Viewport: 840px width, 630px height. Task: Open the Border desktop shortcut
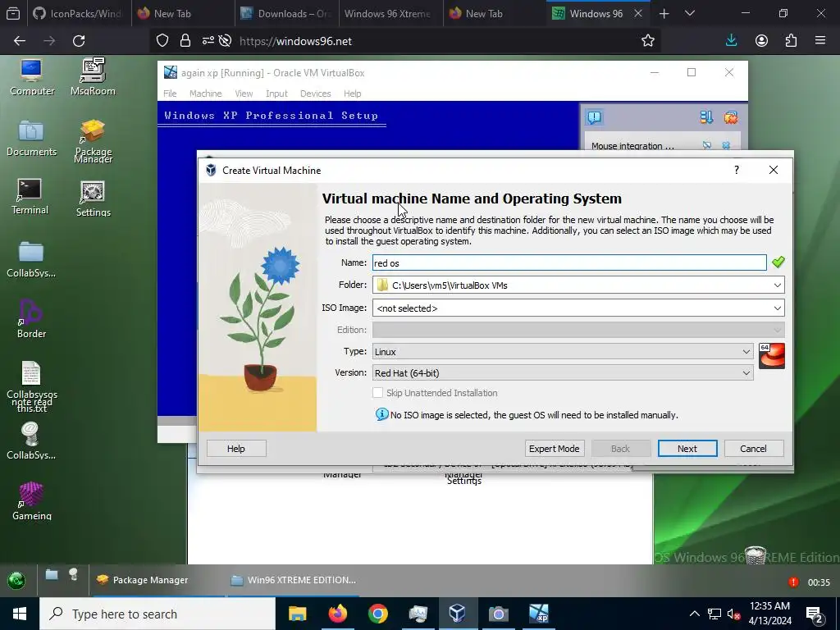(31, 319)
